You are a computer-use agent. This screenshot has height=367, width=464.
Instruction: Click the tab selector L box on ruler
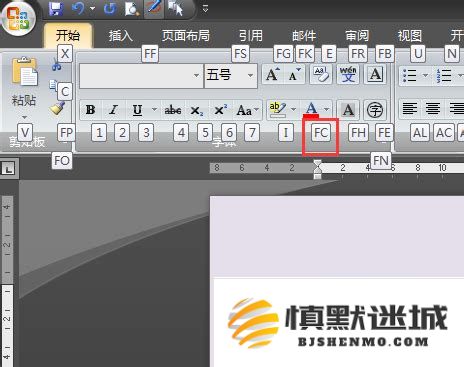tap(8, 169)
